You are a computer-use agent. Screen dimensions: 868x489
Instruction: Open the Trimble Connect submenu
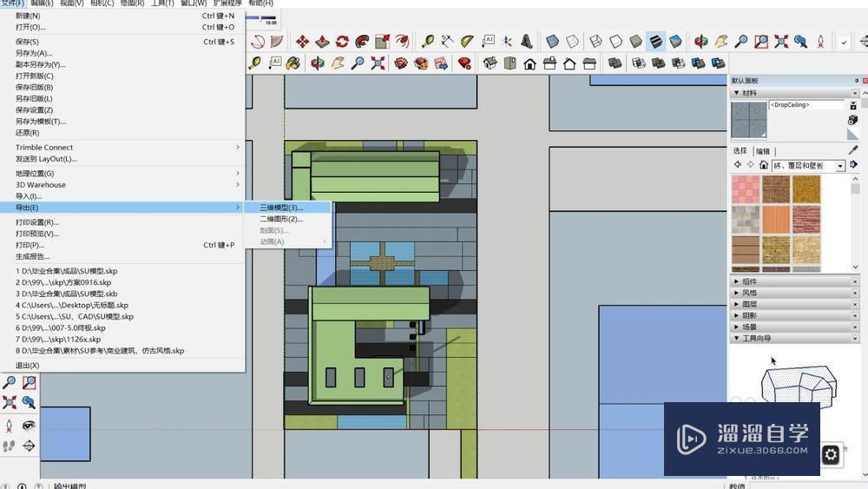[x=122, y=148]
